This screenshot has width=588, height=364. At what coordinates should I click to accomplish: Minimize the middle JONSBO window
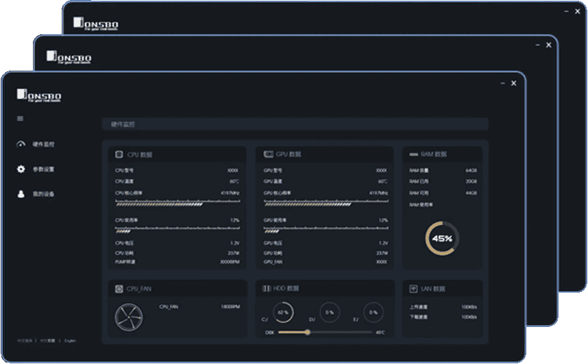pos(537,45)
